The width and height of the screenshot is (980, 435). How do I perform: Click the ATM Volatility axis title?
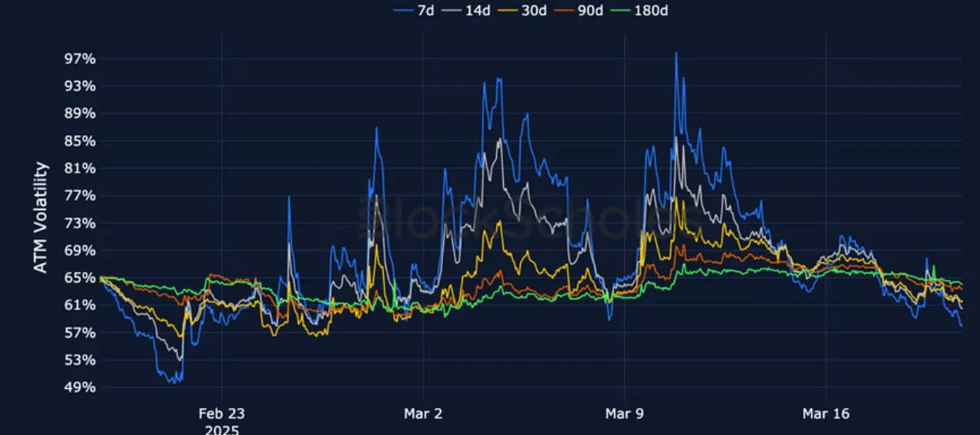41,217
